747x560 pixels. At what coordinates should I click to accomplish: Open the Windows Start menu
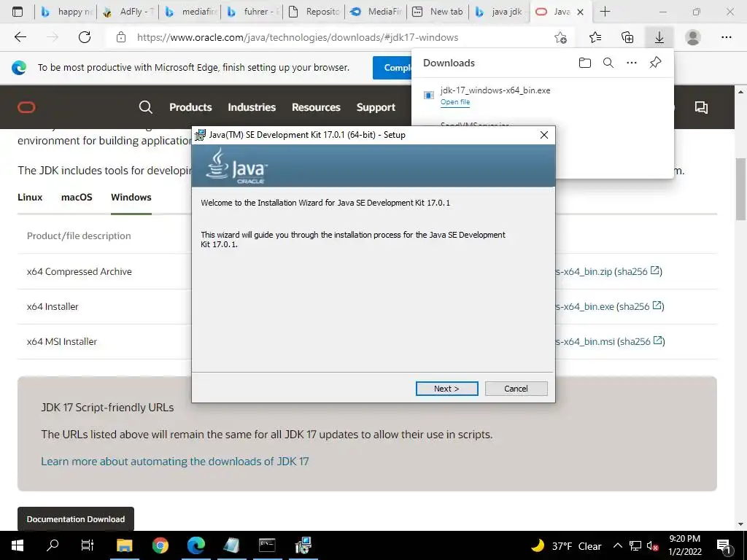coord(18,545)
